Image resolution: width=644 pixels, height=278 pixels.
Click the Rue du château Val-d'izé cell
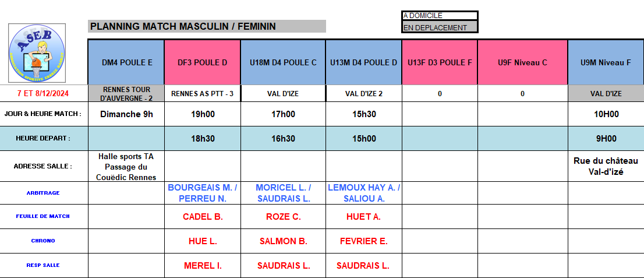(606, 166)
